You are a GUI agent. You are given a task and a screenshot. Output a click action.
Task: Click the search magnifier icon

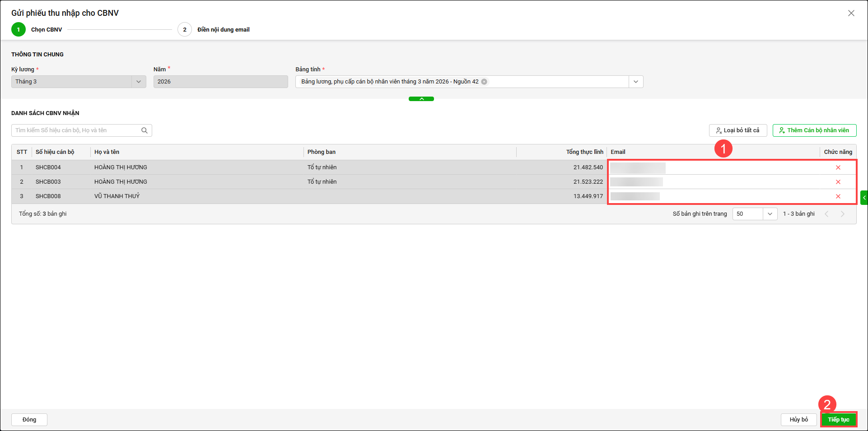pos(145,130)
